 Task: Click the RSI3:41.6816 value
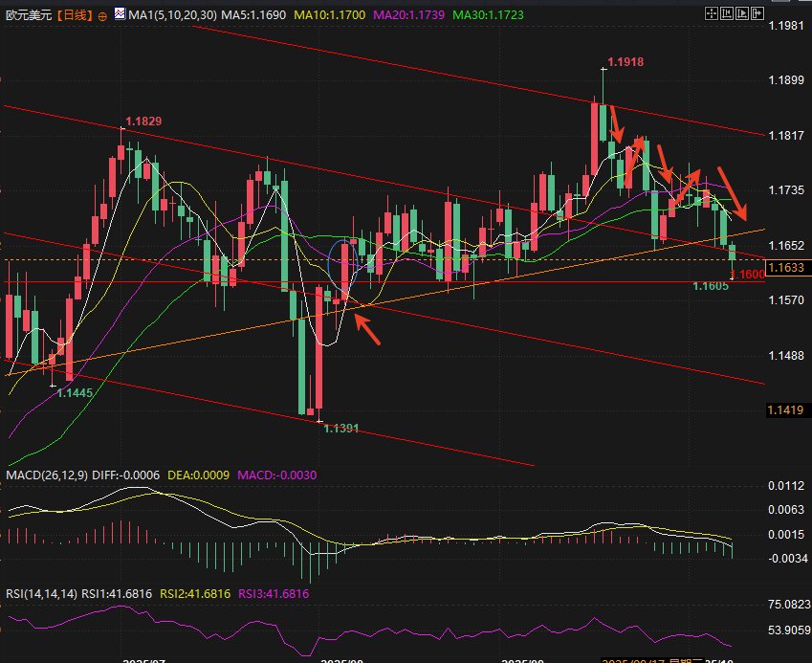tap(274, 593)
